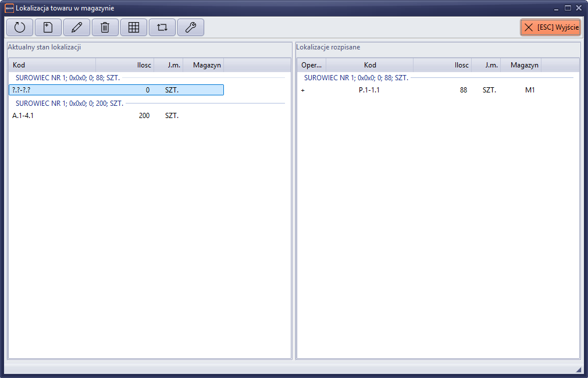This screenshot has width=588, height=378.
Task: Click the trash can delete icon
Action: coord(105,27)
